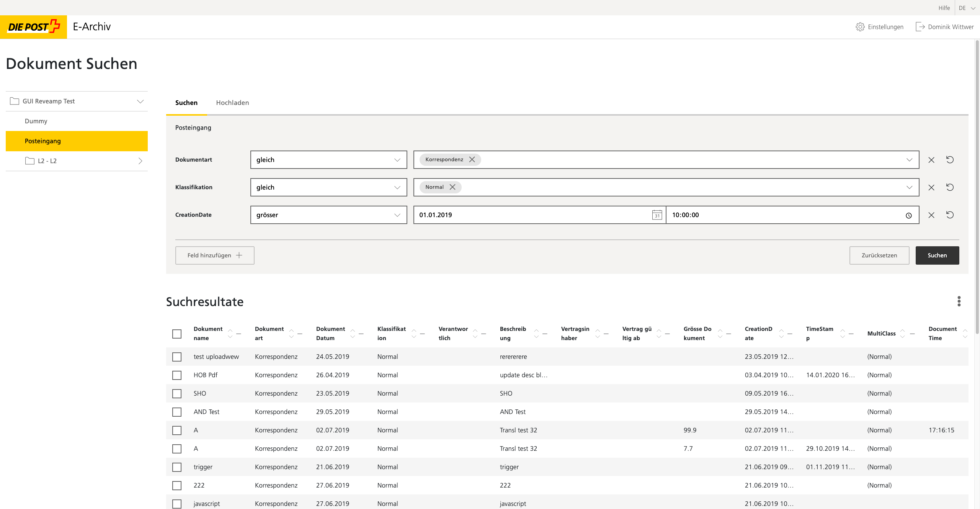
Task: Select Dummy in the sidebar
Action: (x=77, y=121)
